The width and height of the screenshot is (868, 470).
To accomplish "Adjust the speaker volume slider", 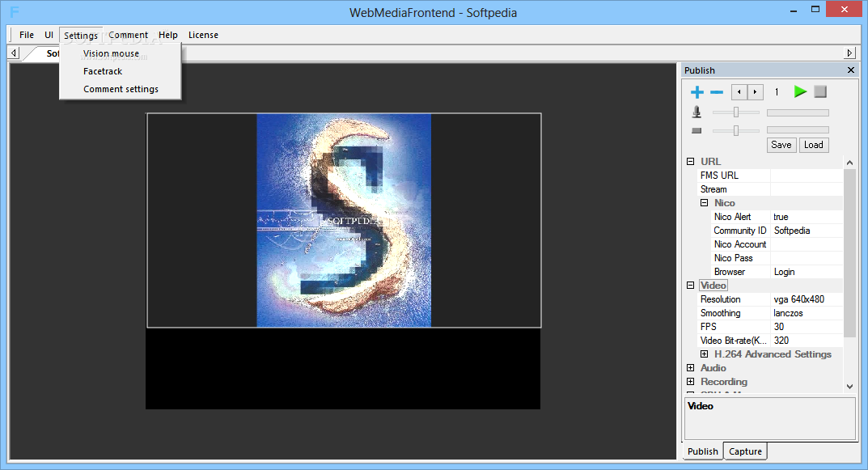I will coord(735,131).
